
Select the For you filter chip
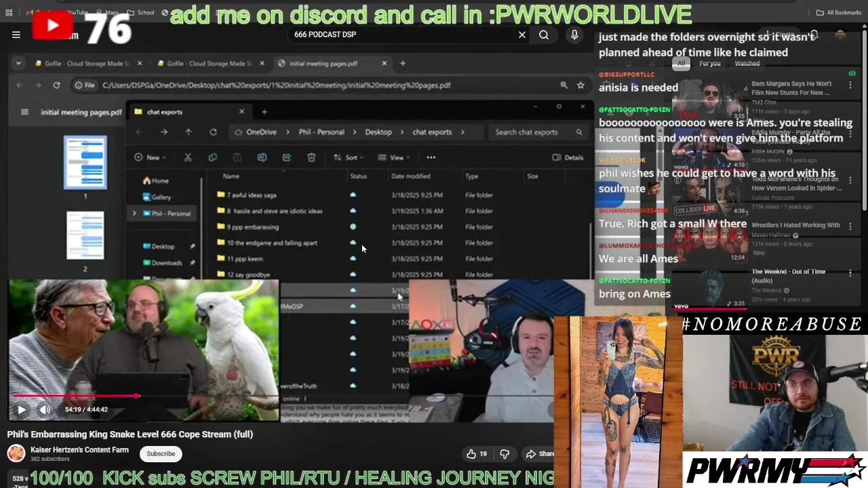pos(710,63)
